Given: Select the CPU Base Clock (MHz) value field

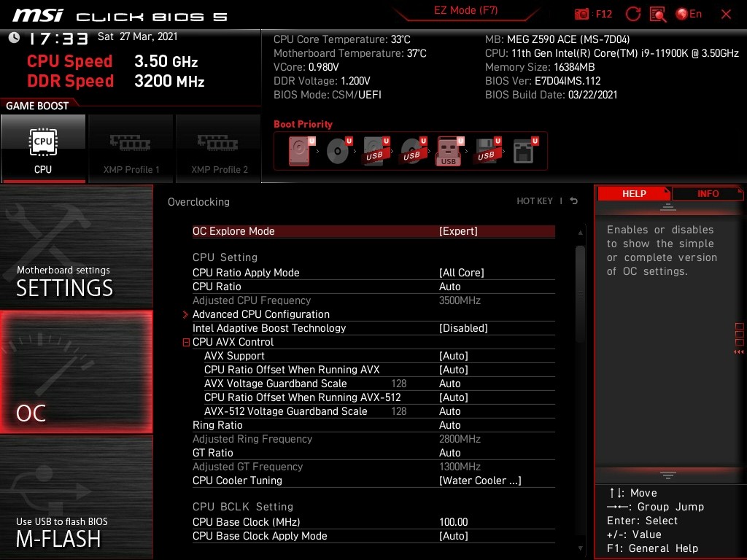Looking at the screenshot, I should tap(453, 522).
